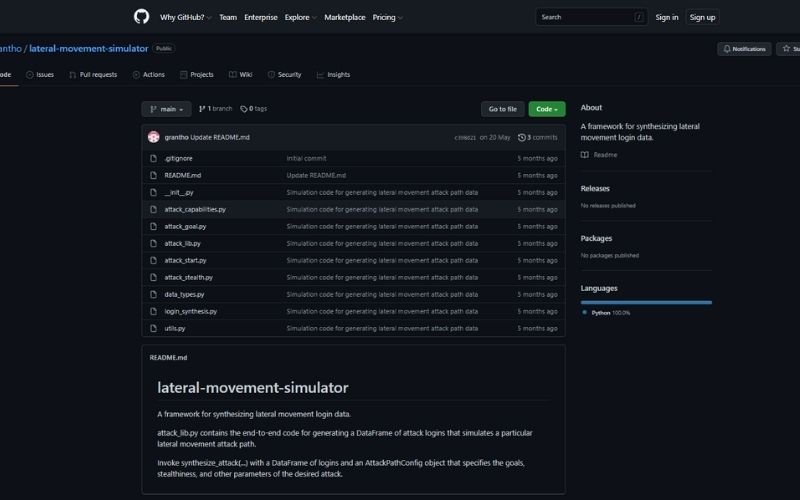Expand the Explore dropdown
The height and width of the screenshot is (500, 800).
click(x=301, y=17)
